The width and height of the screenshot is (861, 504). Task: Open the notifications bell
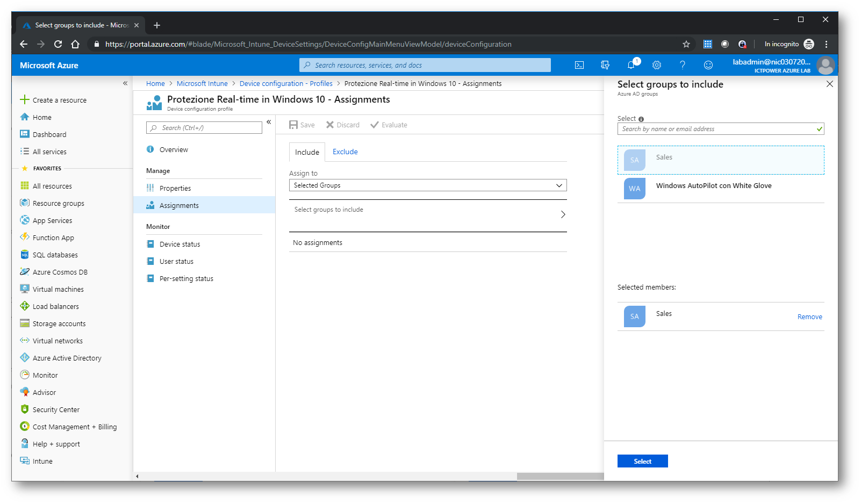click(632, 65)
